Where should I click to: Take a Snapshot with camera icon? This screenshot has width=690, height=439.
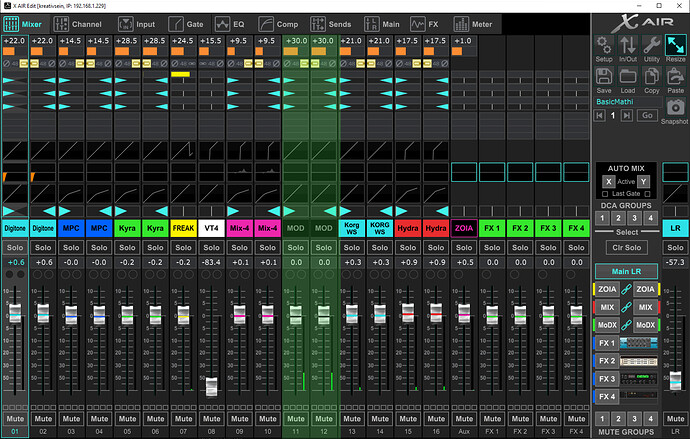coord(675,107)
